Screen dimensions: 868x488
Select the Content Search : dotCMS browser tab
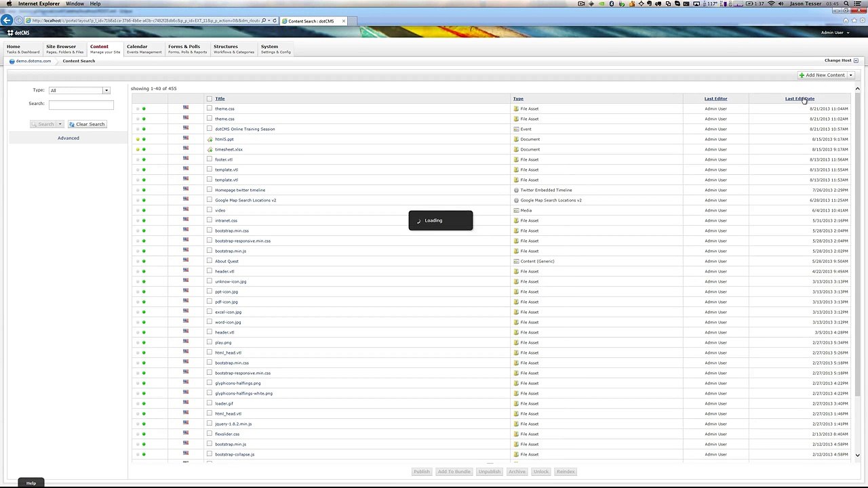coord(314,21)
